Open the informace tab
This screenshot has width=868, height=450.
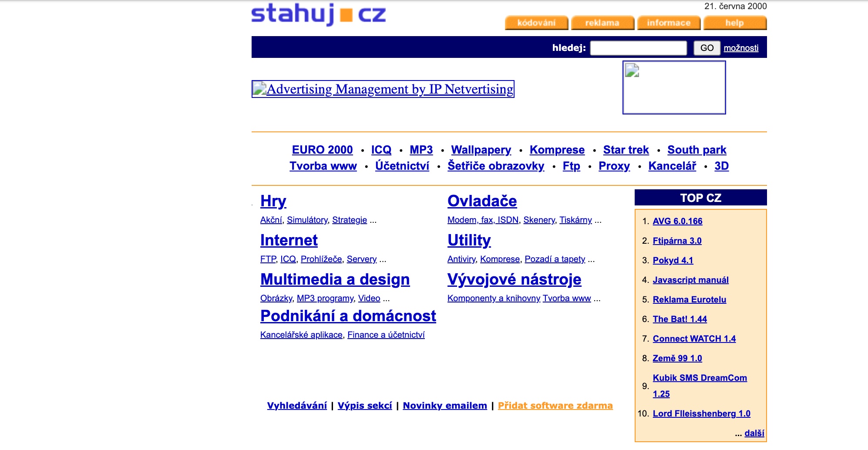pyautogui.click(x=669, y=23)
